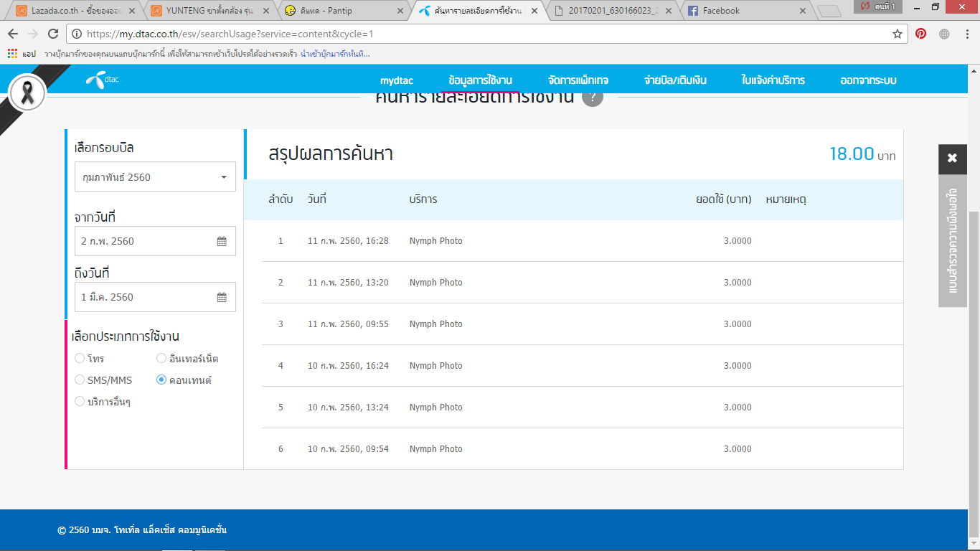This screenshot has width=980, height=551.
Task: Open the ข้อมูลการใช้งาน menu
Action: pyautogui.click(x=480, y=80)
